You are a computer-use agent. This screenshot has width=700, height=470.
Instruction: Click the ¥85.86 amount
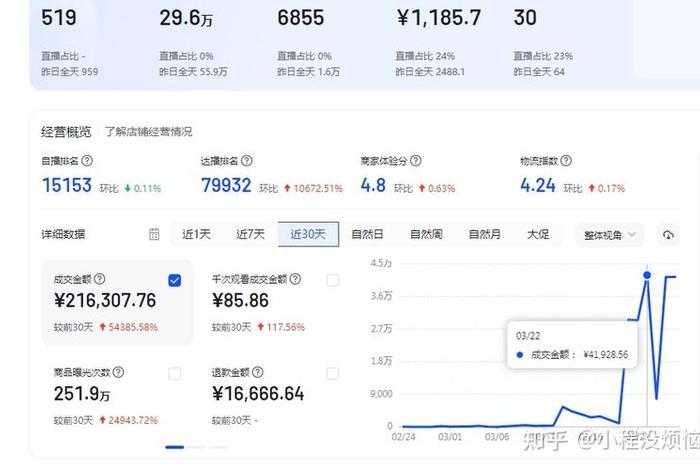(x=240, y=300)
